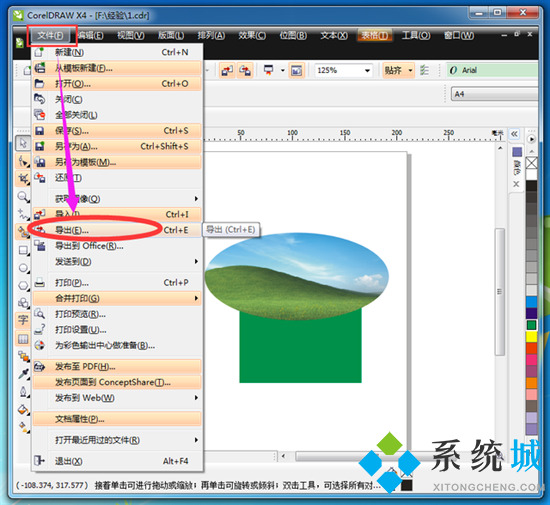This screenshot has width=550, height=505.
Task: Choose Exit (退出) Alt+F4
Action: point(116,461)
